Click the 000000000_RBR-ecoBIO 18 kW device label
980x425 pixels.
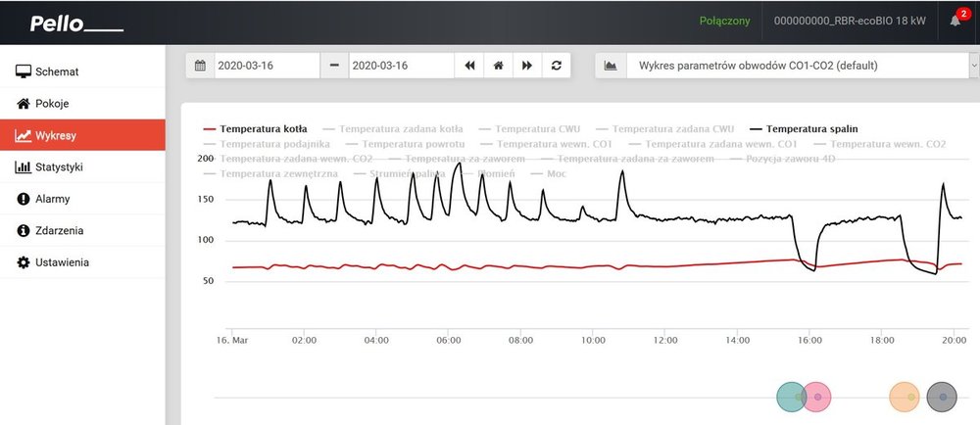[851, 22]
